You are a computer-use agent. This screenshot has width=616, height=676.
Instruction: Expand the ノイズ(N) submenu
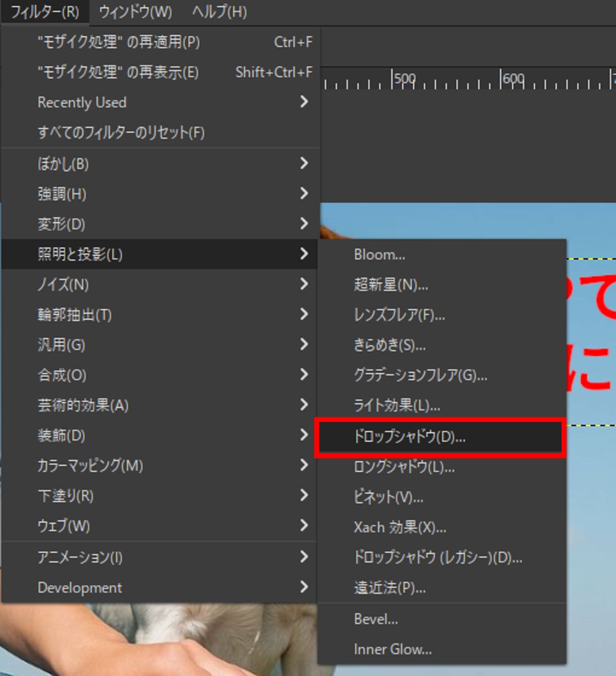[x=63, y=284]
